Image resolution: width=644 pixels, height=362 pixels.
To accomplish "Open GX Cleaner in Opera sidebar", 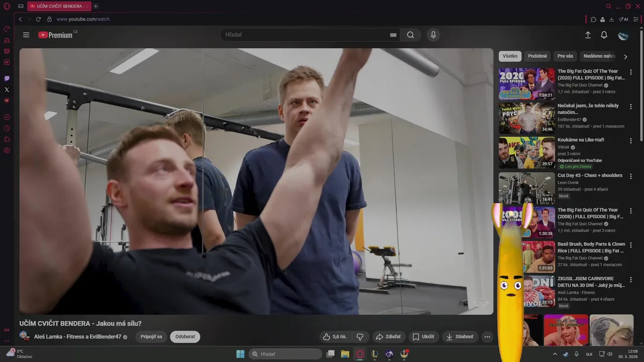I will click(7, 40).
